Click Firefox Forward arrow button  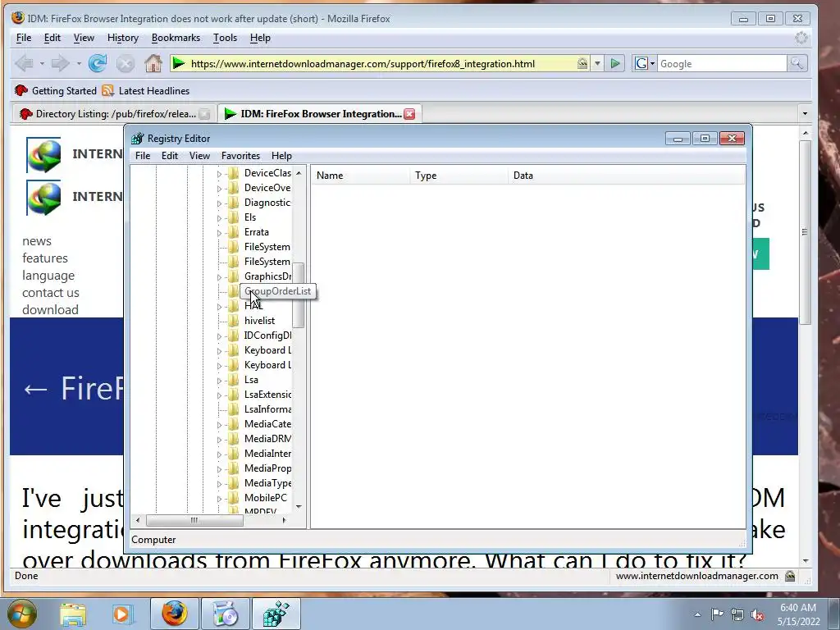point(60,64)
